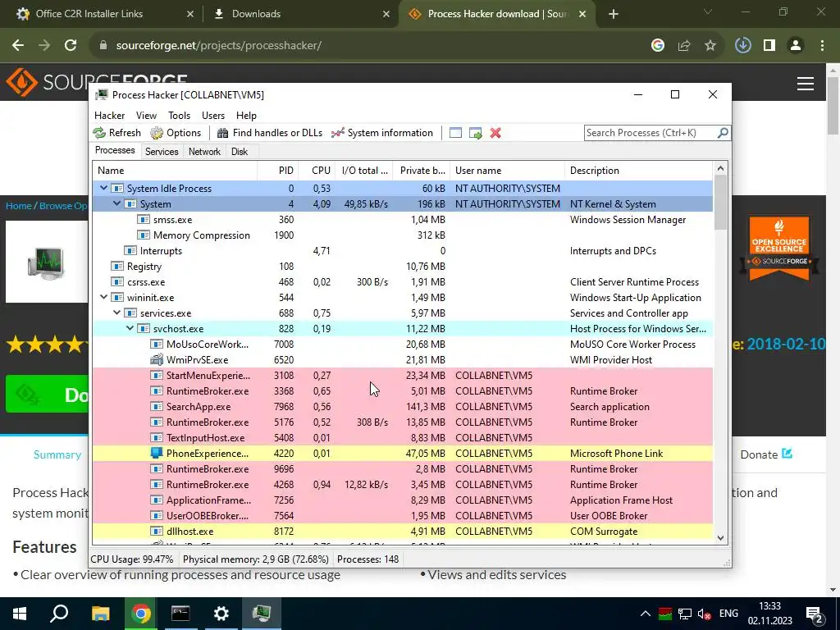The width and height of the screenshot is (840, 630).
Task: Select the Memory Compression row
Action: pyautogui.click(x=403, y=235)
